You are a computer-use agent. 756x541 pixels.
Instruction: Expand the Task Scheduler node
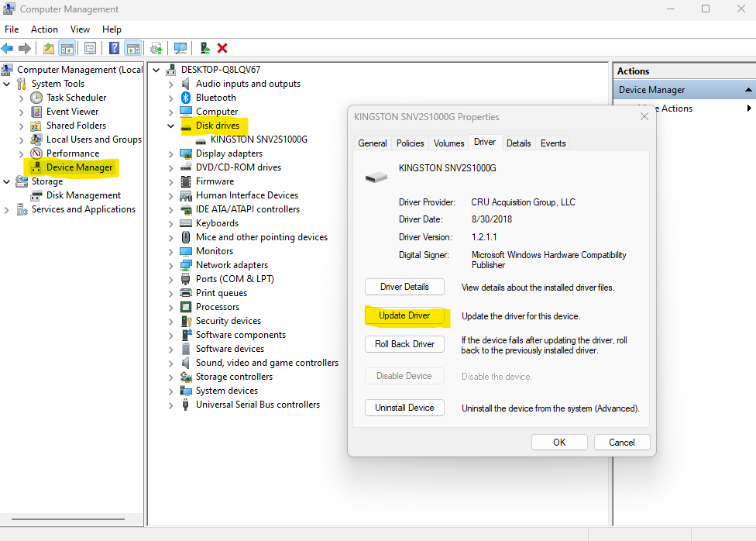pyautogui.click(x=21, y=98)
